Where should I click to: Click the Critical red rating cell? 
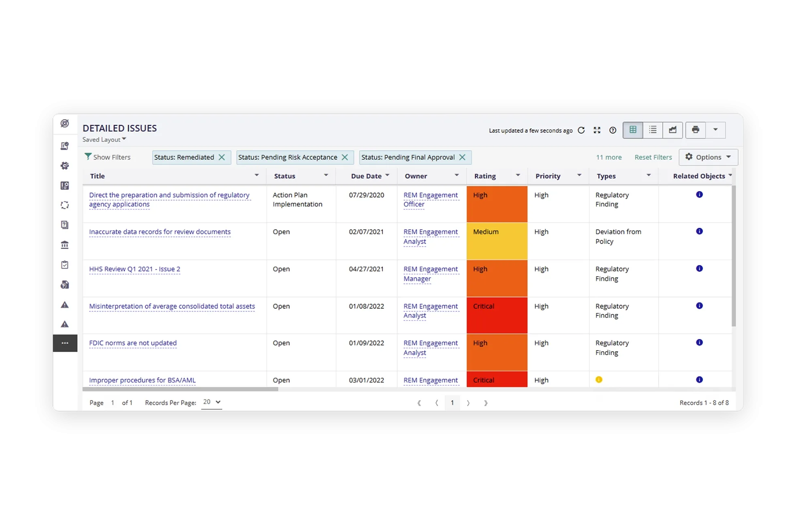(x=497, y=315)
